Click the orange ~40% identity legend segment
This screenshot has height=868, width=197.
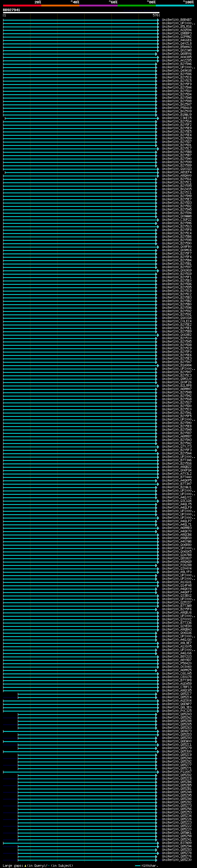click(x=61, y=6)
